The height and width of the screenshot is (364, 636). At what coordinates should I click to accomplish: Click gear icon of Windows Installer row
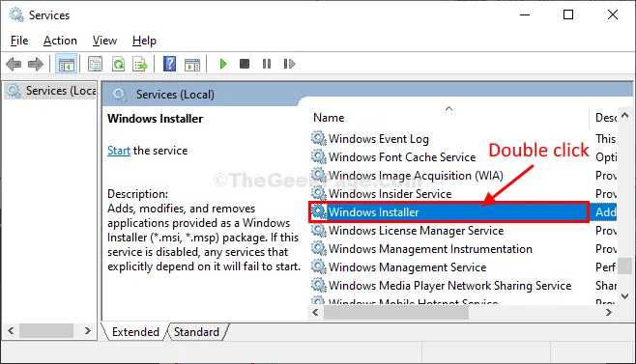point(319,211)
